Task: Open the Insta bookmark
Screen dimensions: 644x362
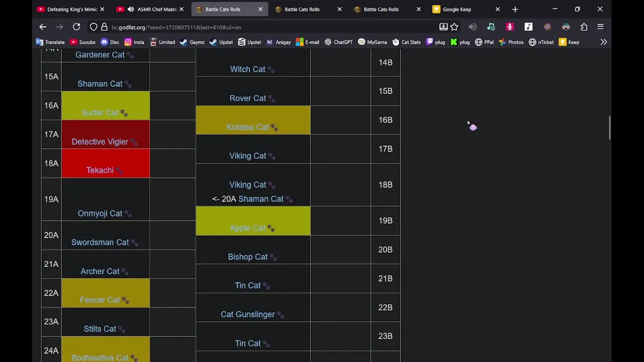Action: tap(134, 42)
